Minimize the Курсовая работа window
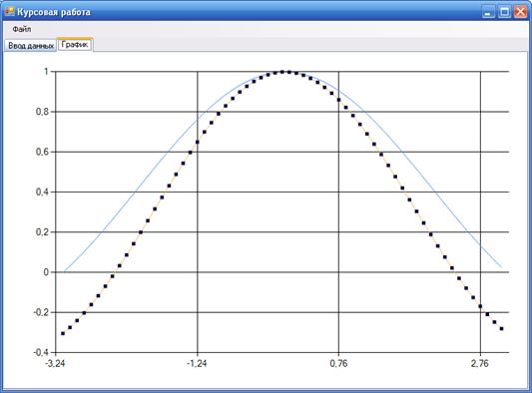 pos(488,12)
